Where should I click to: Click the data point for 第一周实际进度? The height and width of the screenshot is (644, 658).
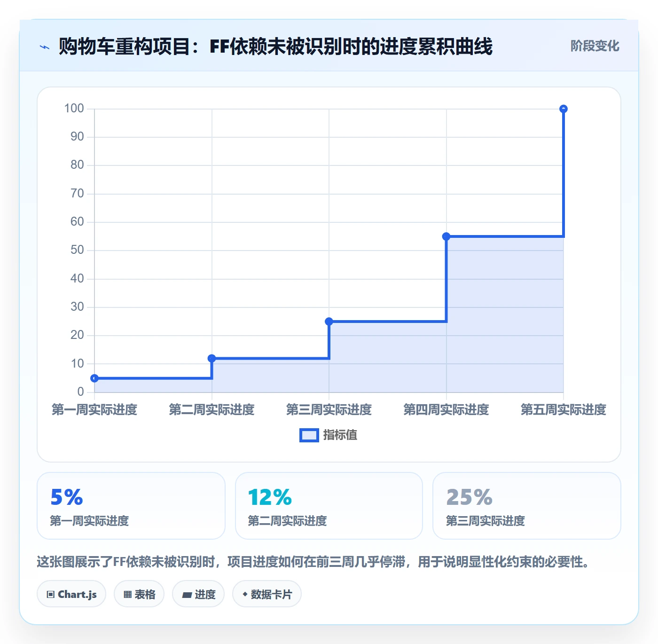(94, 378)
